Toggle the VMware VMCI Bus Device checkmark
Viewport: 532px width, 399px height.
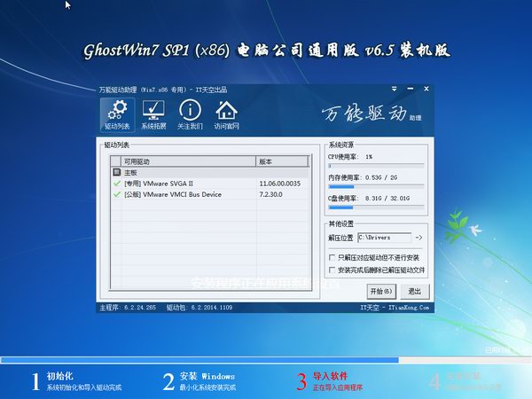pos(117,194)
